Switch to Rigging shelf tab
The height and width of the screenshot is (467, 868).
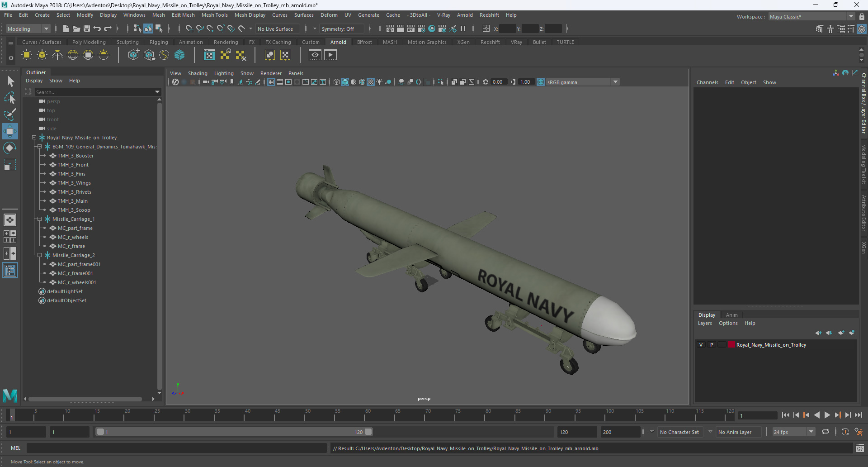click(159, 42)
